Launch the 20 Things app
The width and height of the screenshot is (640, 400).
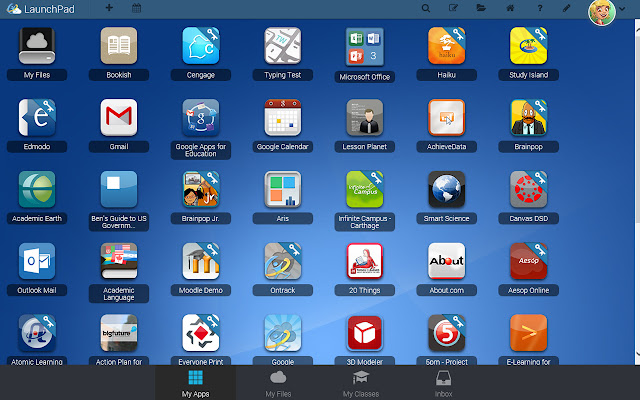tap(364, 261)
